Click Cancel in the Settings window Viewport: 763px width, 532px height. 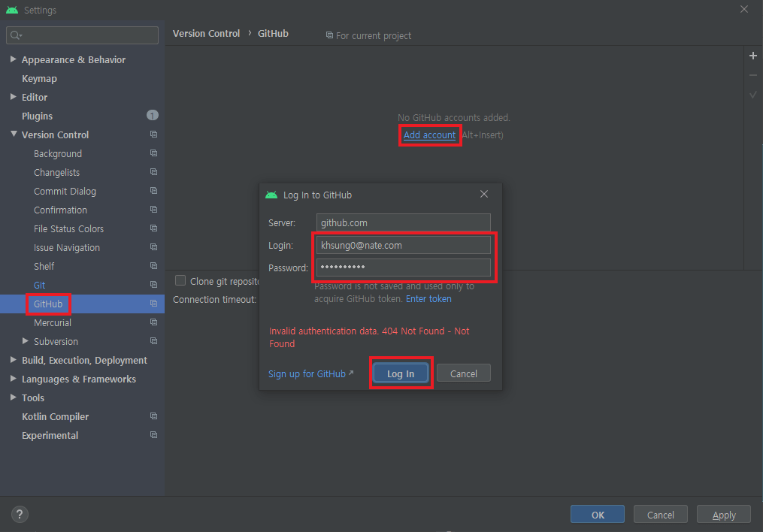click(660, 515)
